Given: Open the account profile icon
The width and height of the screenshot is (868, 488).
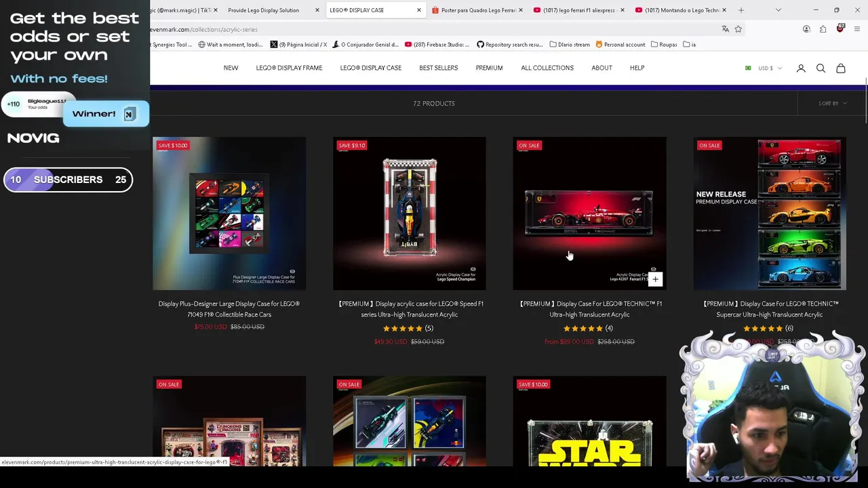Looking at the screenshot, I should [x=801, y=68].
